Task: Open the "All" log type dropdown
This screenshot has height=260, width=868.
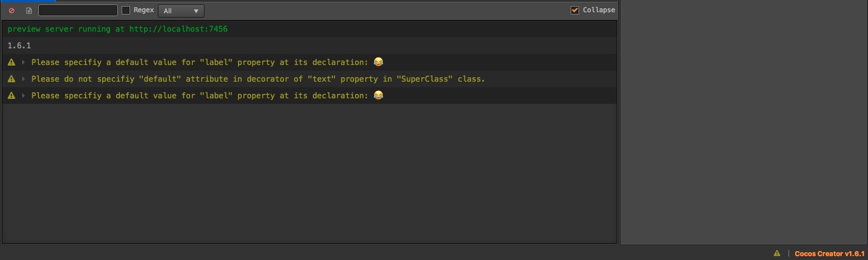Action: click(x=181, y=11)
